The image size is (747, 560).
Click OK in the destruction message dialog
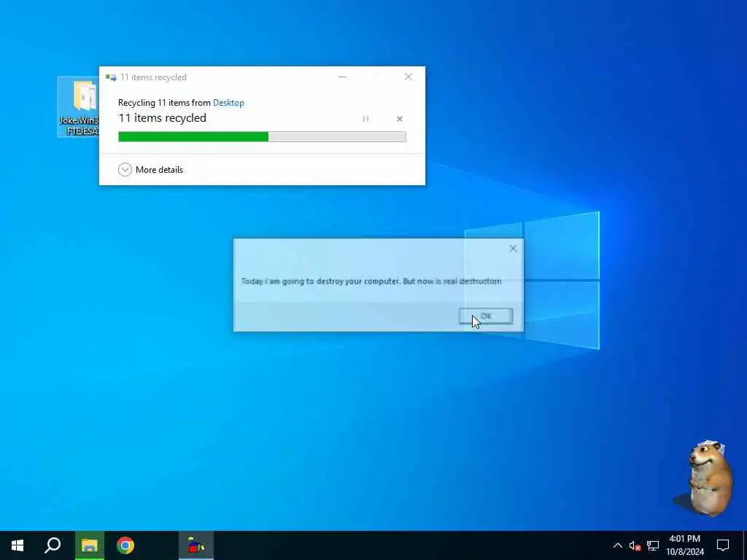coord(485,316)
